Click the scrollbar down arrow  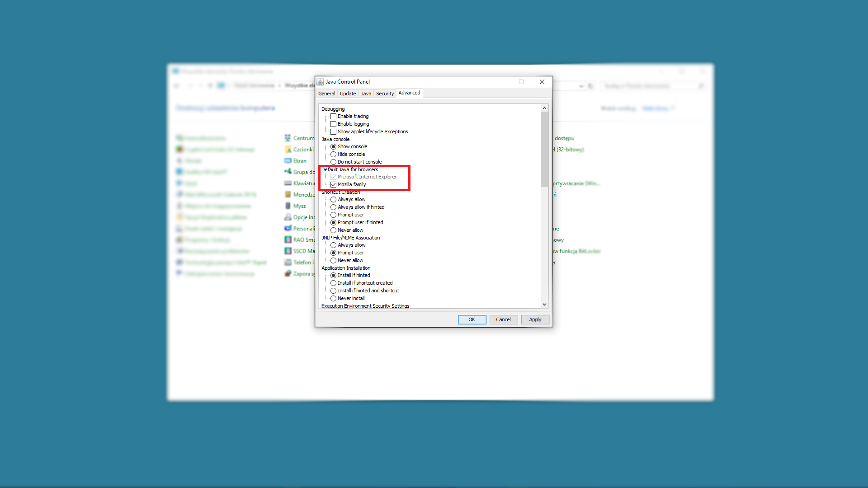(544, 305)
